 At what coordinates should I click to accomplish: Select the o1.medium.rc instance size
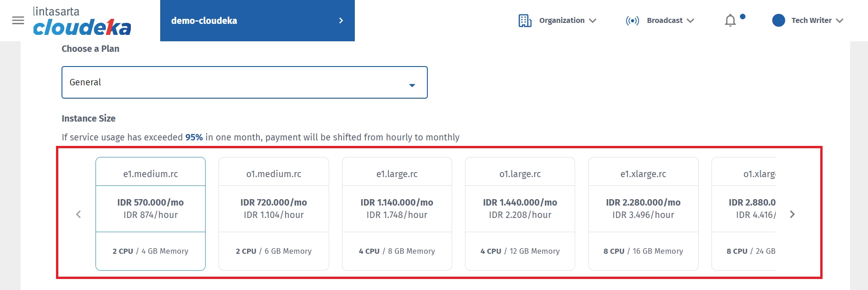click(x=274, y=213)
